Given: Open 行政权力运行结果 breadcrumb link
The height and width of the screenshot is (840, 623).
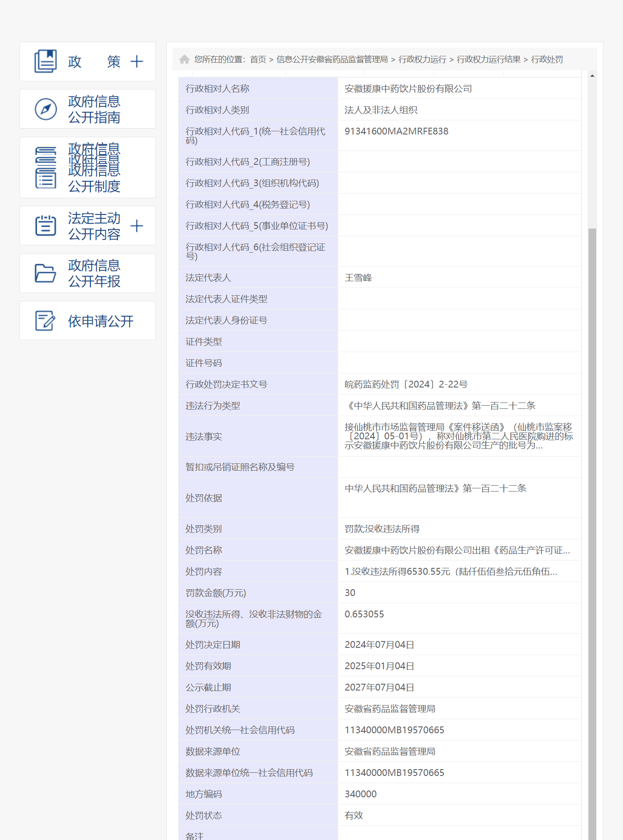Looking at the screenshot, I should 488,60.
